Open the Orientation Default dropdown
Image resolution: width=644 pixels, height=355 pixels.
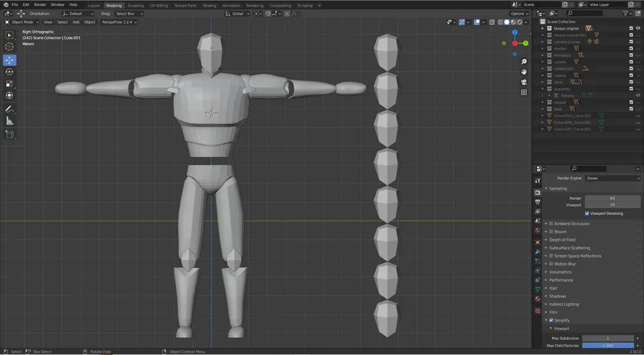(x=78, y=14)
